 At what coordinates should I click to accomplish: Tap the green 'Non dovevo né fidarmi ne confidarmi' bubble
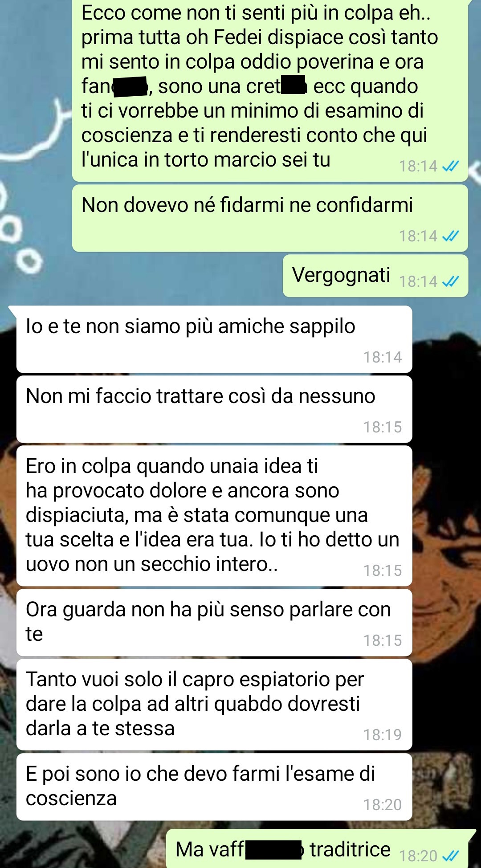coord(270,218)
